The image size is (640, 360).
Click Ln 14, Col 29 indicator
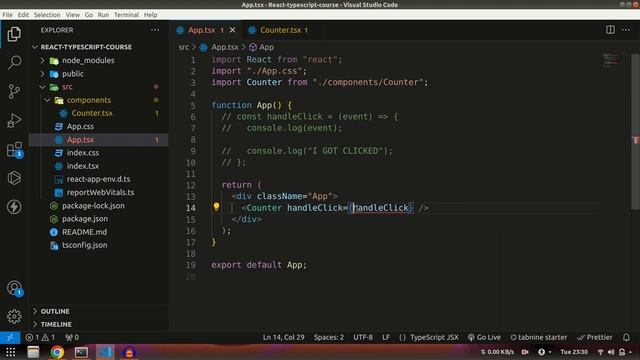point(284,338)
